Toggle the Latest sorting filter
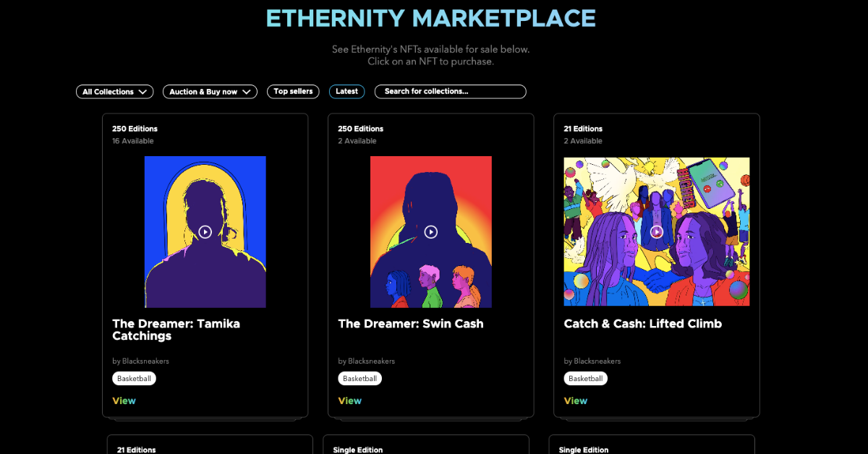868x454 pixels. 346,91
